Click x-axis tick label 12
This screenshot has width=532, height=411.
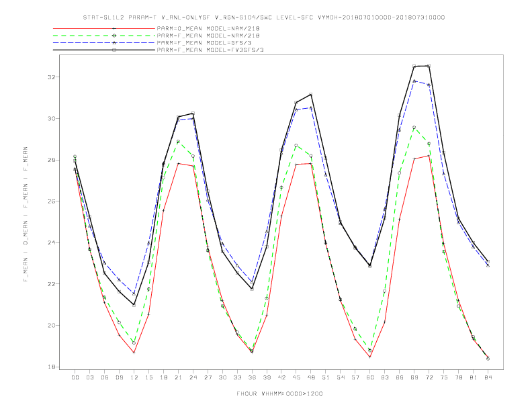[x=134, y=377]
